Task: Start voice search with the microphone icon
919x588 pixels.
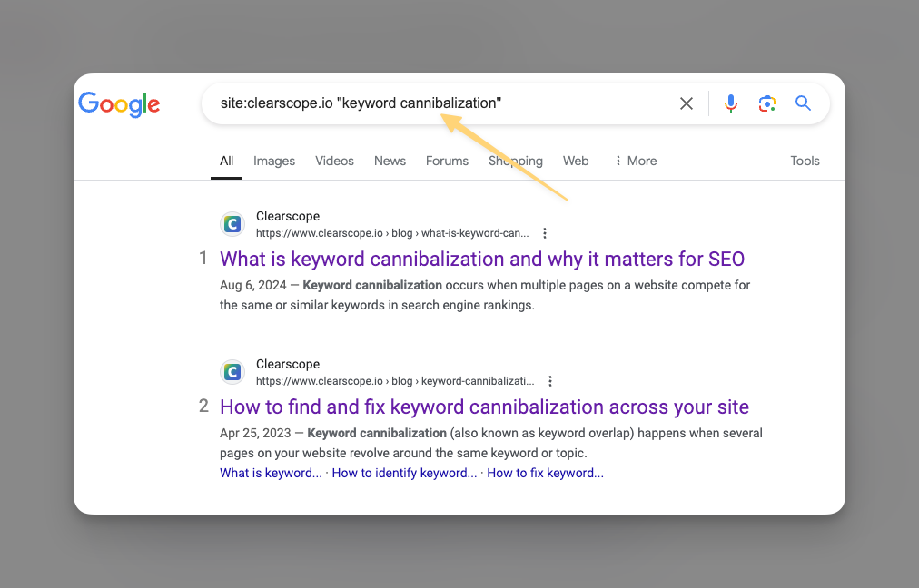Action: pos(730,103)
